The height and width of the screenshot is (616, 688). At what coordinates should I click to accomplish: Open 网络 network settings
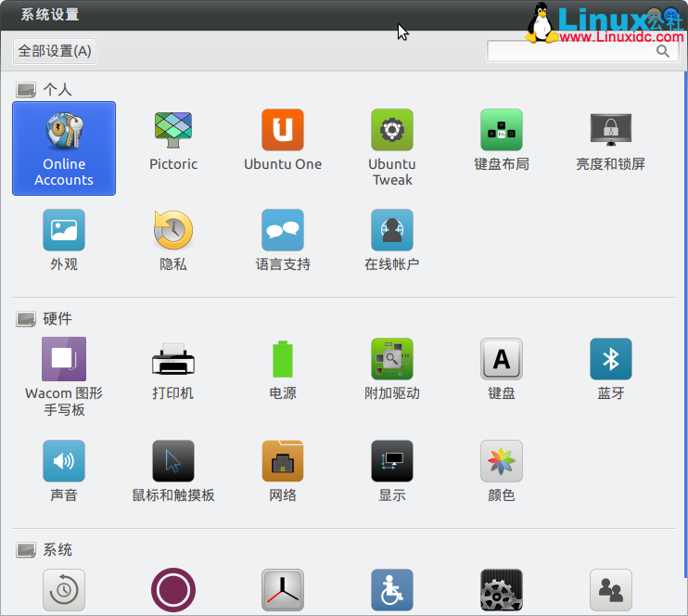[x=283, y=471]
